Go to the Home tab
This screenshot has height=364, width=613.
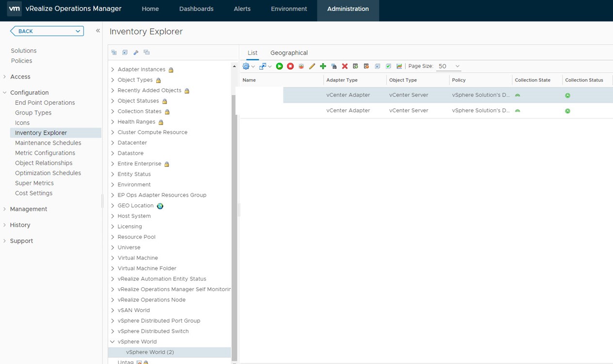150,9
